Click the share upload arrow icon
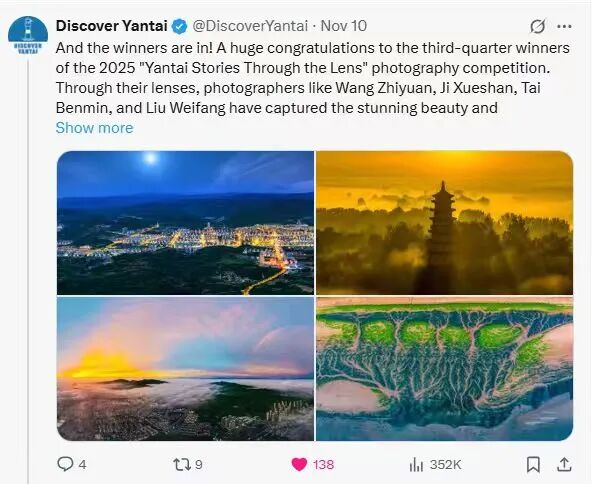Viewport: 607px width, 484px height. click(x=564, y=464)
